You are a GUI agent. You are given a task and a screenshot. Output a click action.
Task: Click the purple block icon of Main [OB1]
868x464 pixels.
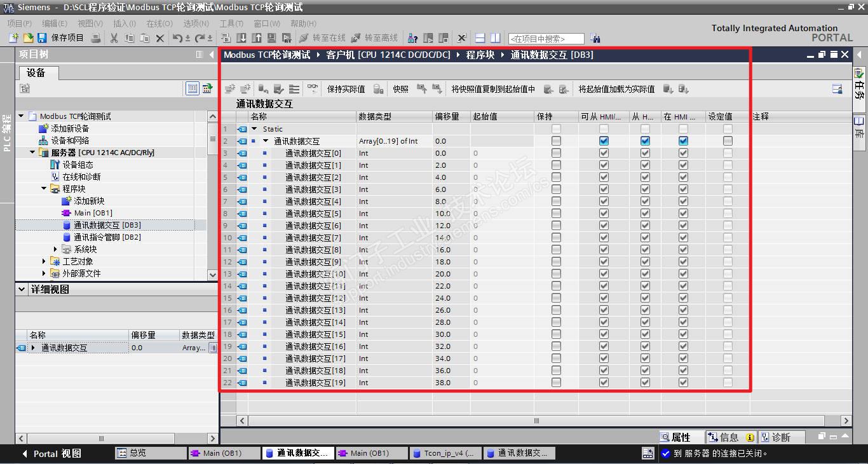(67, 213)
